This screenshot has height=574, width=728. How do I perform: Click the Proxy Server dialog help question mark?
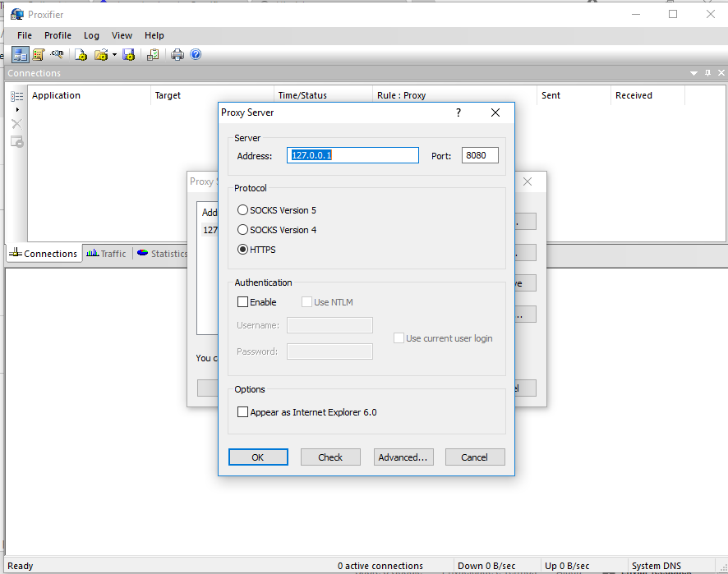click(458, 113)
